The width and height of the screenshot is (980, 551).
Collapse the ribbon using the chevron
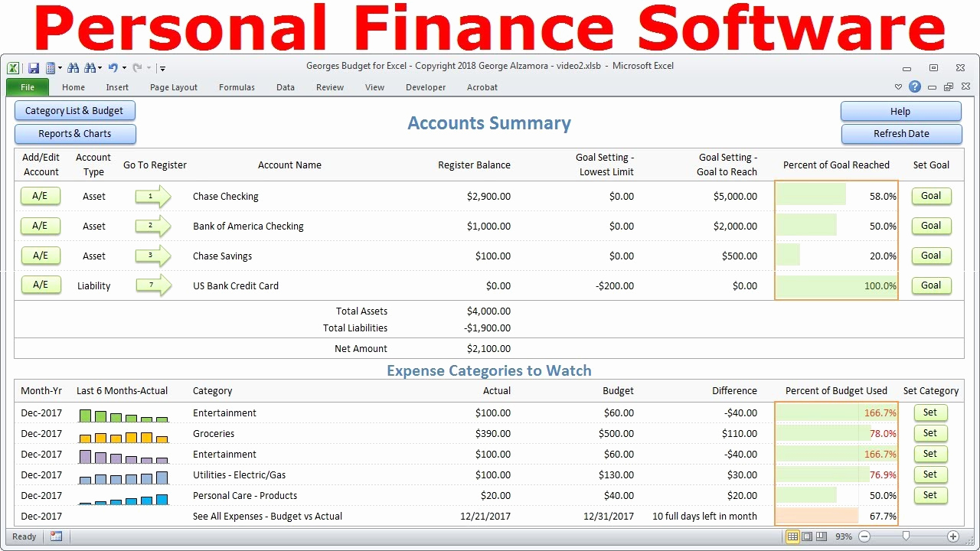[898, 87]
